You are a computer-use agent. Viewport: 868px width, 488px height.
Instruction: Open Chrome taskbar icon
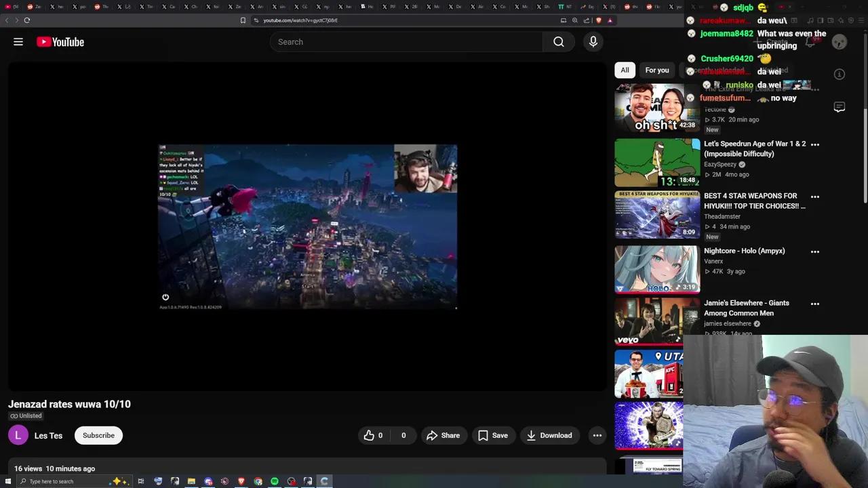pos(258,481)
